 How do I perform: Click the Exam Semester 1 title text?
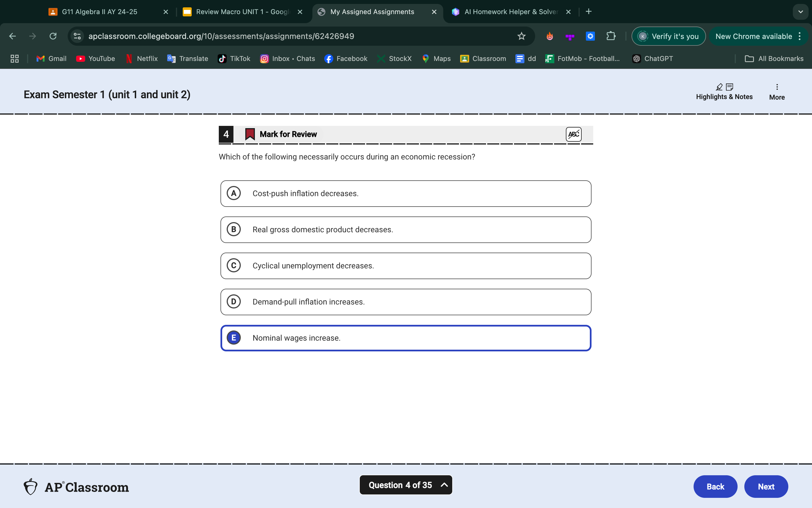coord(107,95)
